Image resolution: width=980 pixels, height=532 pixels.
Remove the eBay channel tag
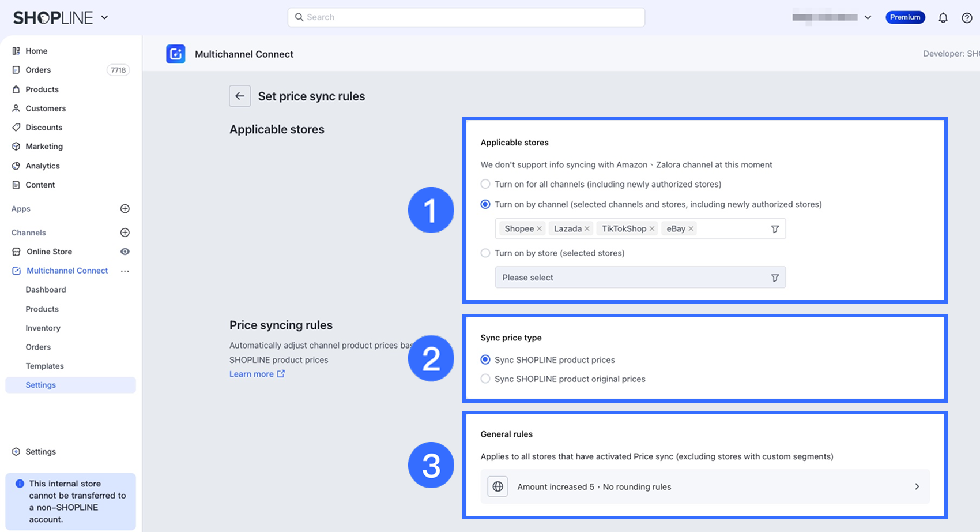(691, 229)
